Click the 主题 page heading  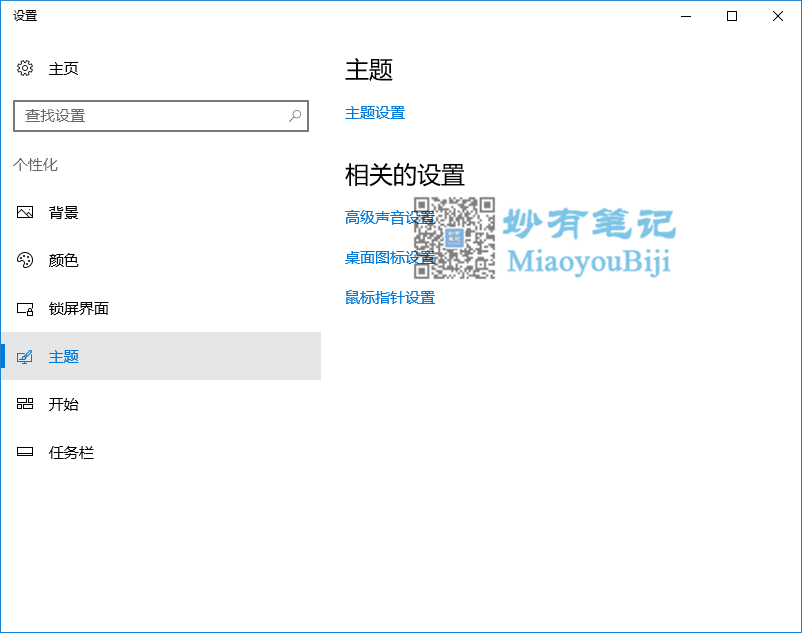369,70
